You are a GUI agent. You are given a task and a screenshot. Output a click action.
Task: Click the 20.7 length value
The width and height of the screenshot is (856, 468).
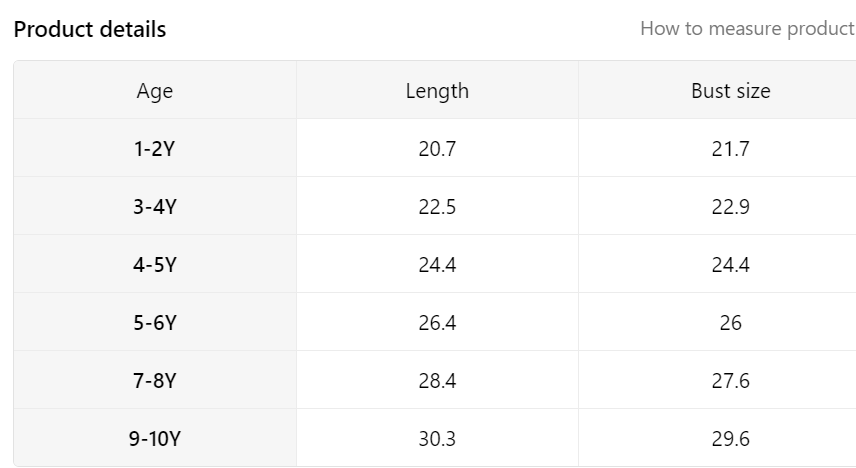tap(437, 149)
